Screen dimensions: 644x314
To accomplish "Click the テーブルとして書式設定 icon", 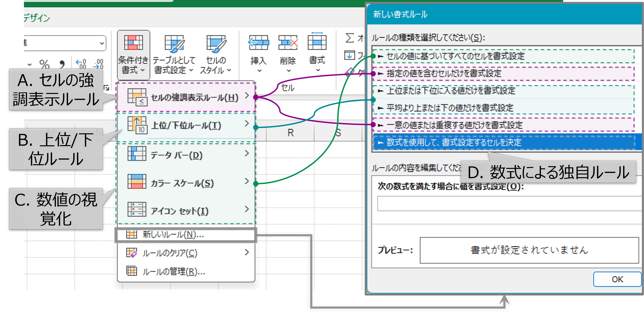I will (174, 43).
